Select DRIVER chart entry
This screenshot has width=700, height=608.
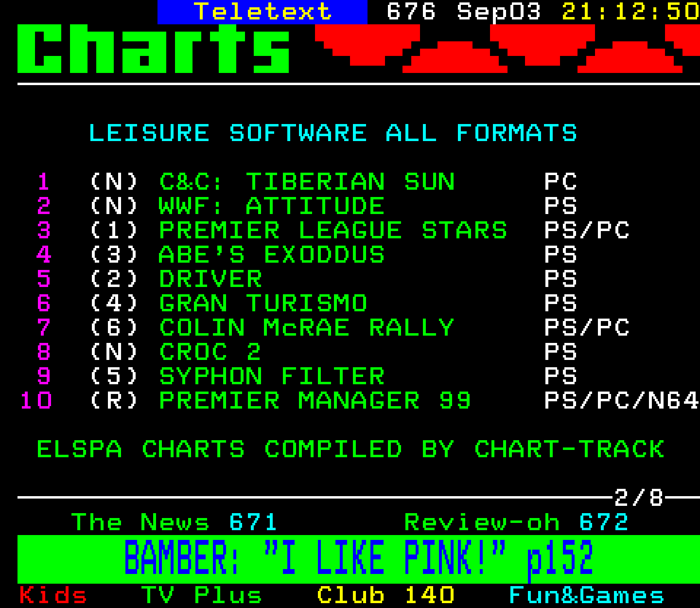pyautogui.click(x=210, y=279)
